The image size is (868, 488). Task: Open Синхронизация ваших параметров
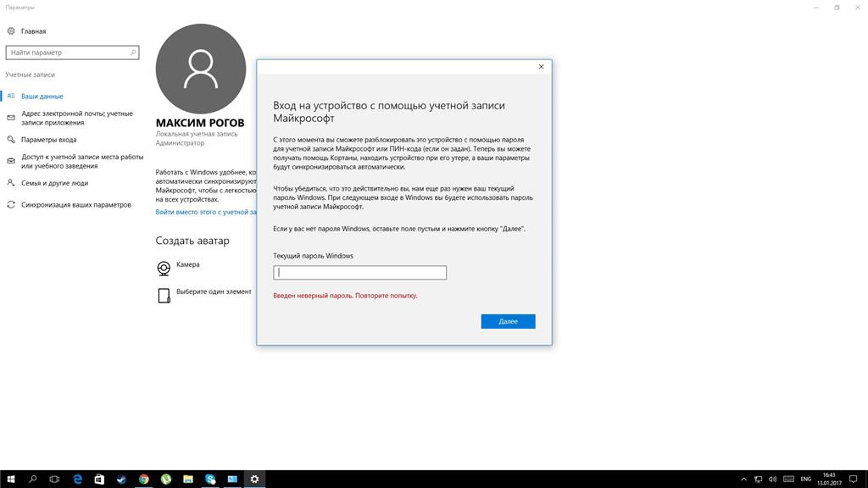tap(75, 205)
